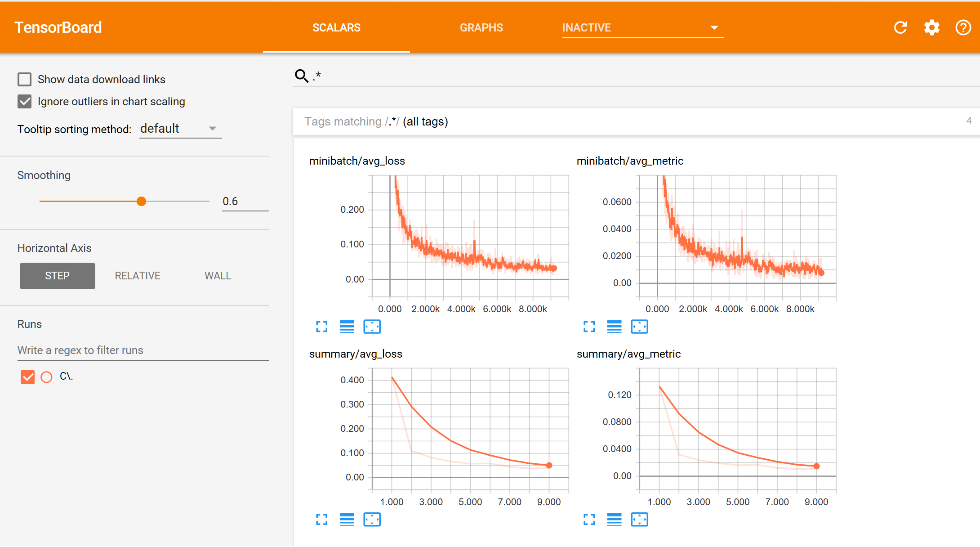Screen dimensions: 980x547
Task: Select the WALL horizontal axis button
Action: coord(217,275)
